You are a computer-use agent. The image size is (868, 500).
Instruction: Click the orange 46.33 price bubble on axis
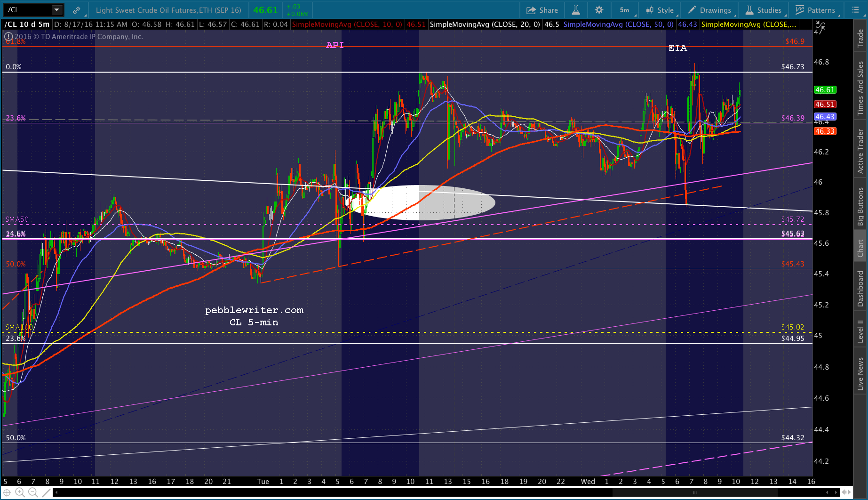(825, 131)
